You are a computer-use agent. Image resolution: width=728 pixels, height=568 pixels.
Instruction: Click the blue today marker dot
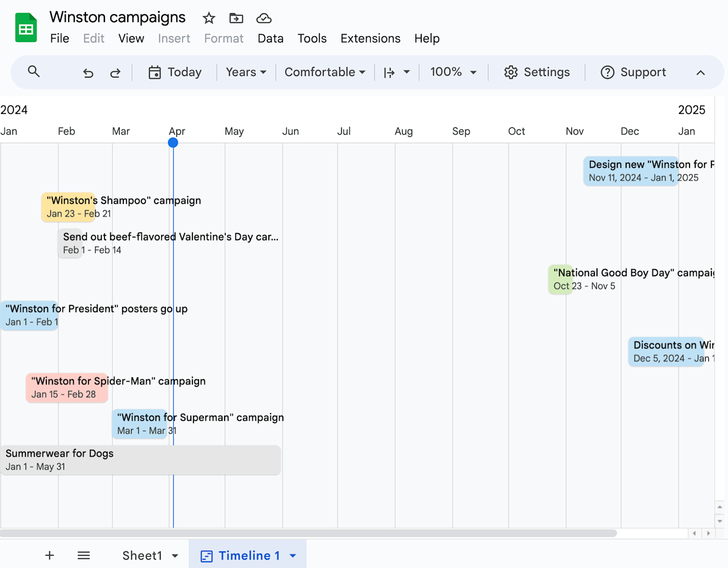coord(173,143)
